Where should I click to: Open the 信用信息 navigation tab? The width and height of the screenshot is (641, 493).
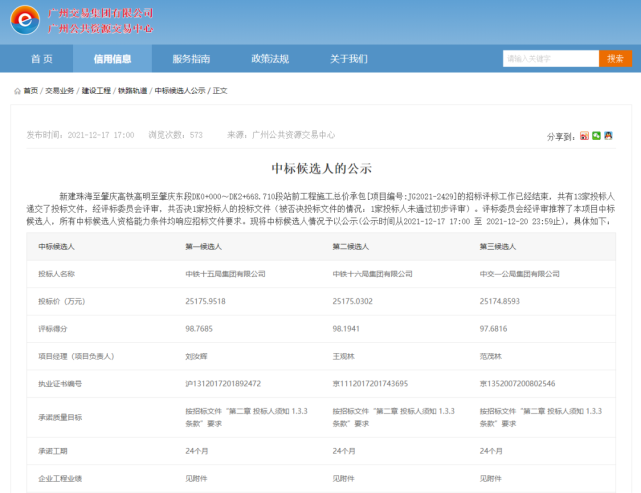tap(112, 59)
